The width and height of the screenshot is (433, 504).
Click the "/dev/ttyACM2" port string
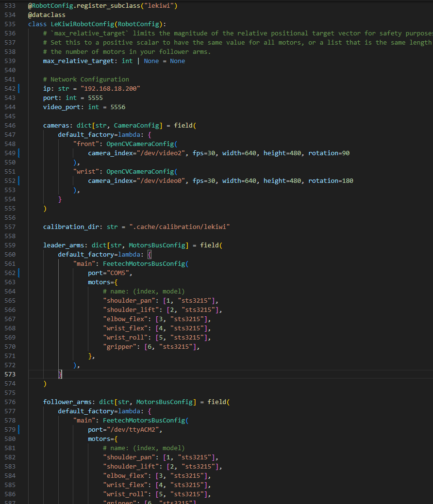pyautogui.click(x=133, y=430)
